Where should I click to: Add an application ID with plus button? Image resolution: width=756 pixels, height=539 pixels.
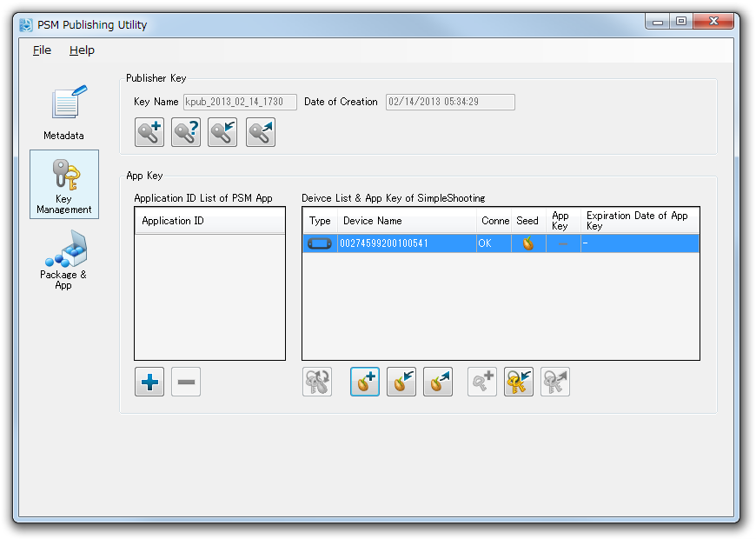click(149, 382)
